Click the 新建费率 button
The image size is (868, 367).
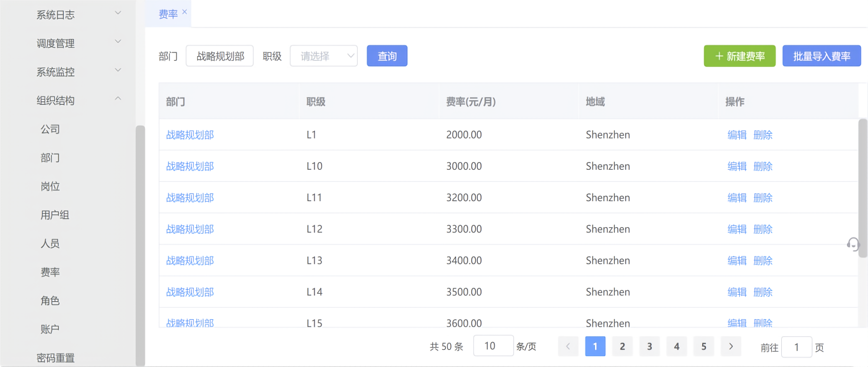pos(740,56)
